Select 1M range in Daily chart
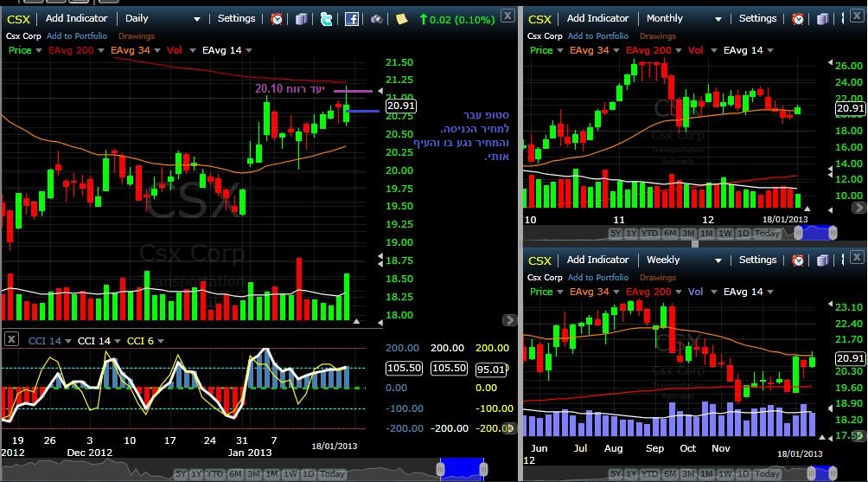 point(271,474)
